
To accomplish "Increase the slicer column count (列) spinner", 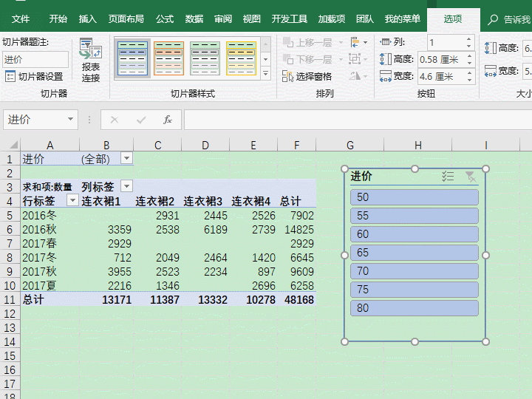I will tap(468, 39).
